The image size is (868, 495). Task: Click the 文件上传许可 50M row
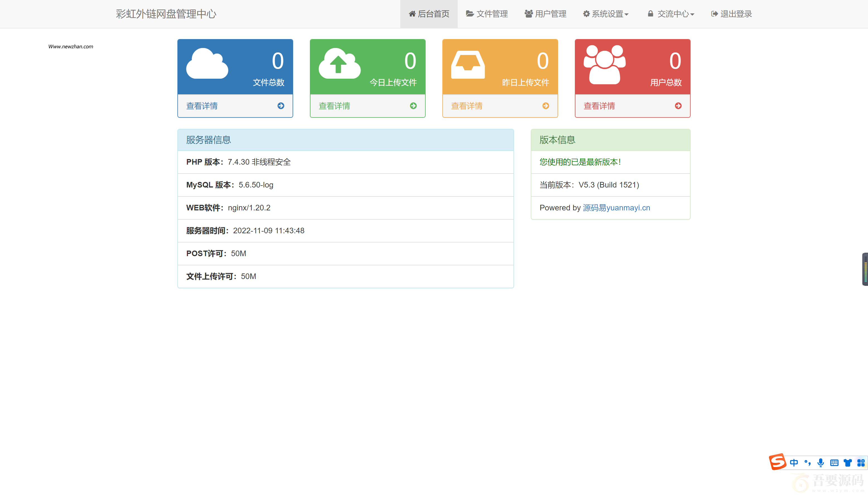[x=346, y=277]
